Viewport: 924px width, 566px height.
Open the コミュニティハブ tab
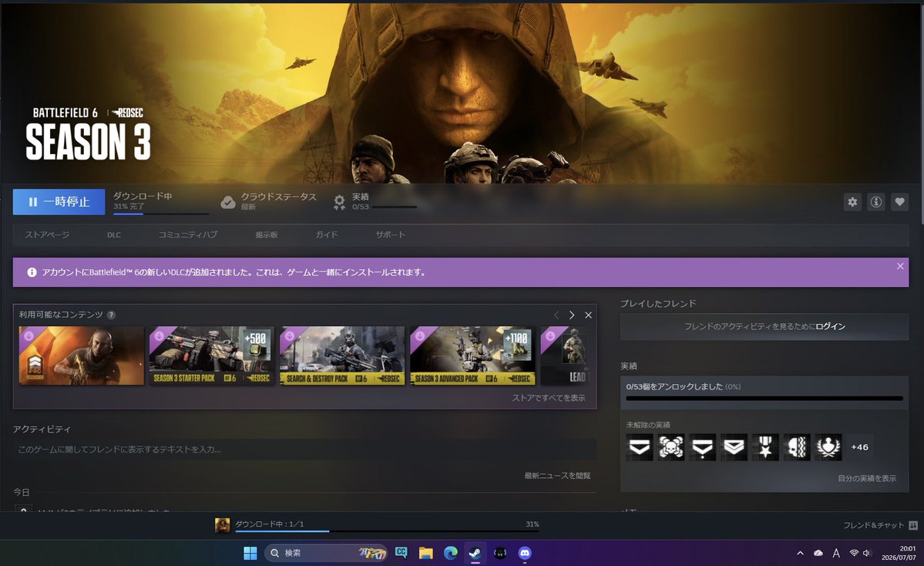[188, 234]
